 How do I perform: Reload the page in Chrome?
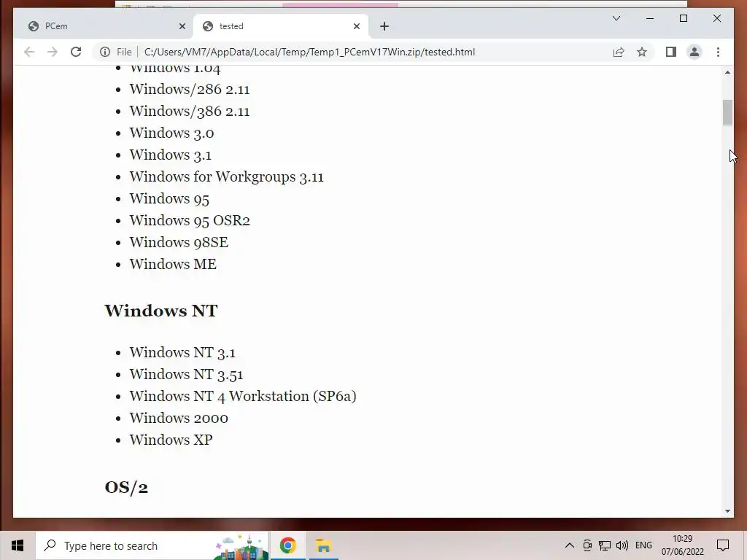(x=76, y=52)
